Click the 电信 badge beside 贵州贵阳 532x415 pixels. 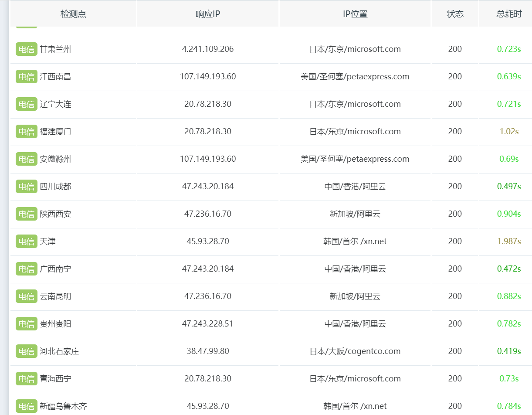point(27,324)
